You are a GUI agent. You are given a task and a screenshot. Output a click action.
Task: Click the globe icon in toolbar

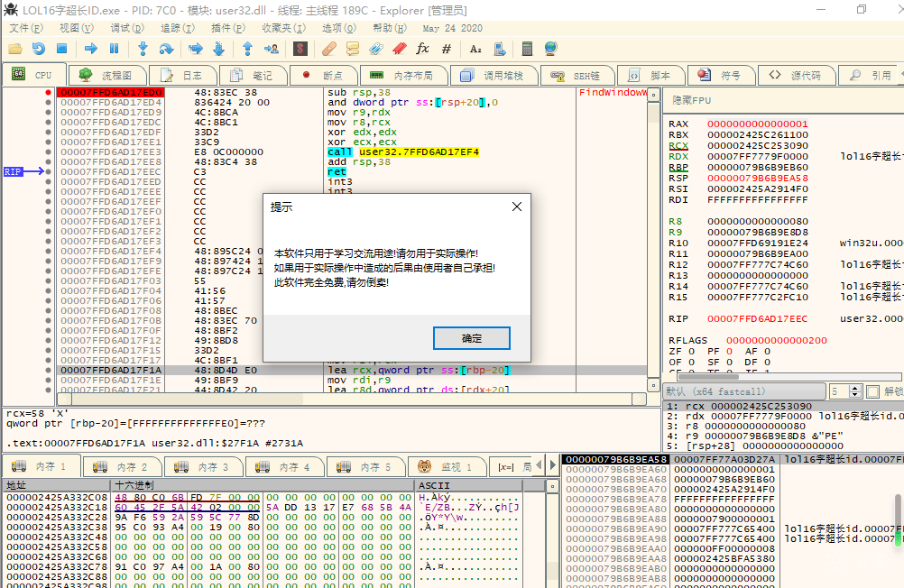(x=550, y=49)
